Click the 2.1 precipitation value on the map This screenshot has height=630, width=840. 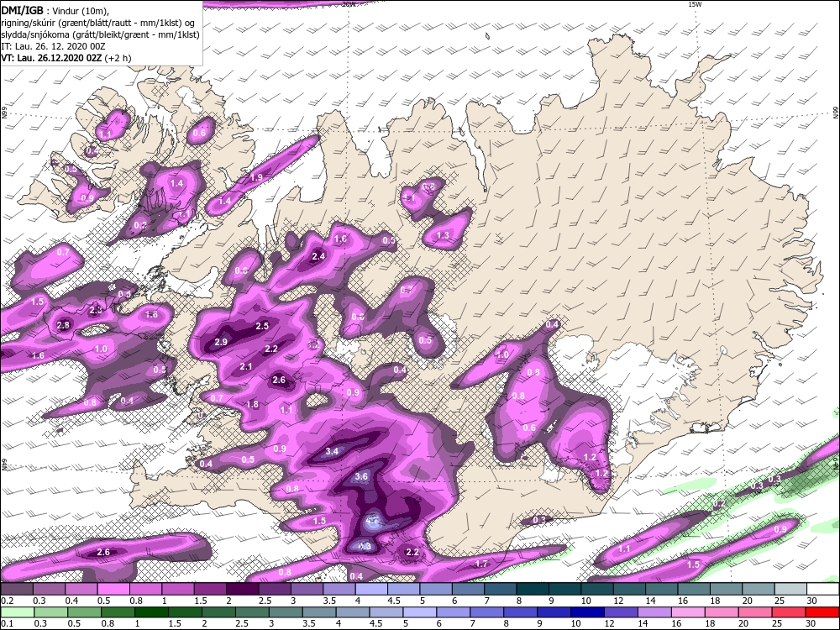[x=246, y=366]
